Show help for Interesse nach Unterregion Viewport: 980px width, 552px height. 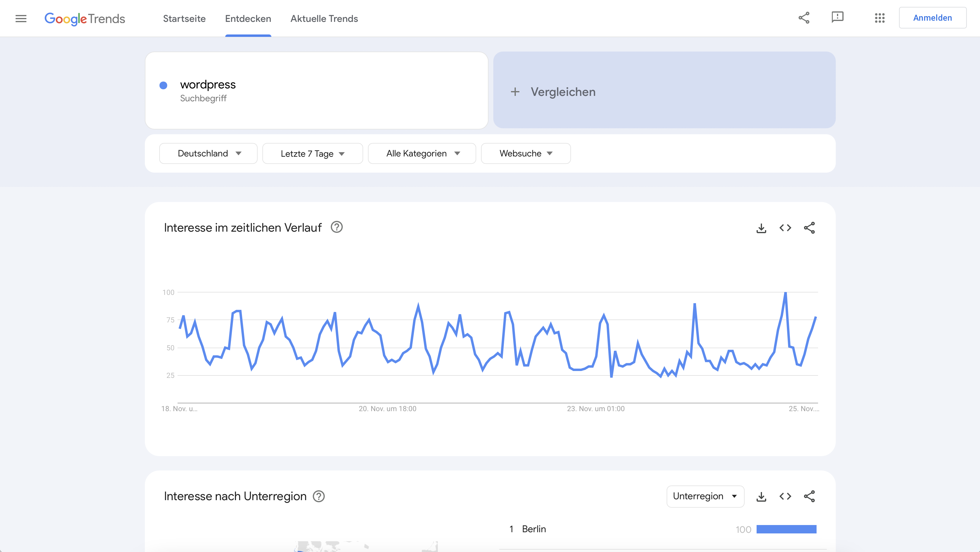pyautogui.click(x=318, y=497)
